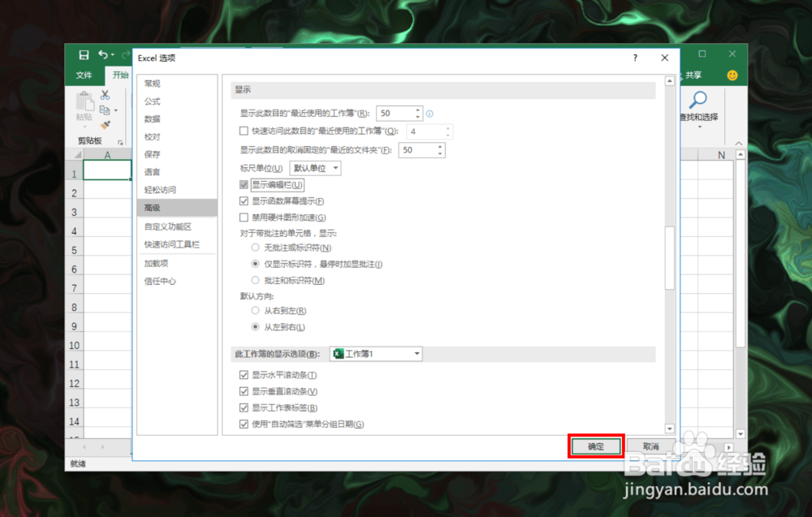This screenshot has width=812, height=517.
Task: Open 轻松访问 Ease of Access category
Action: click(177, 189)
